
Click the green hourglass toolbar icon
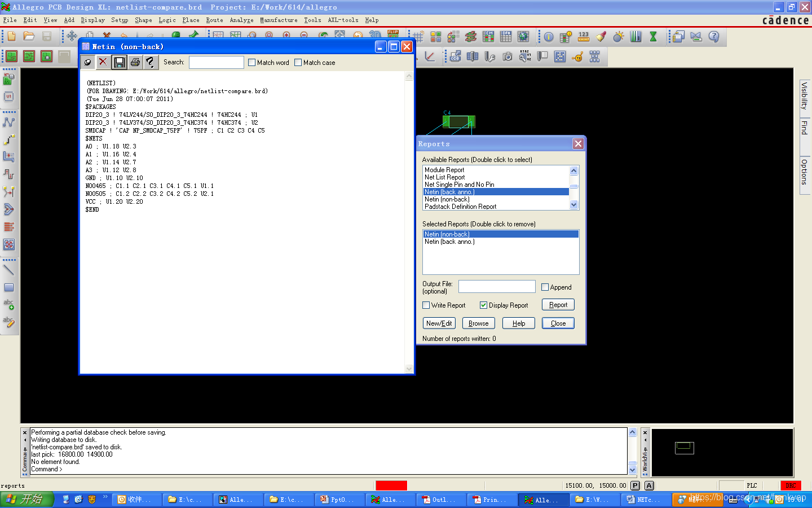653,37
